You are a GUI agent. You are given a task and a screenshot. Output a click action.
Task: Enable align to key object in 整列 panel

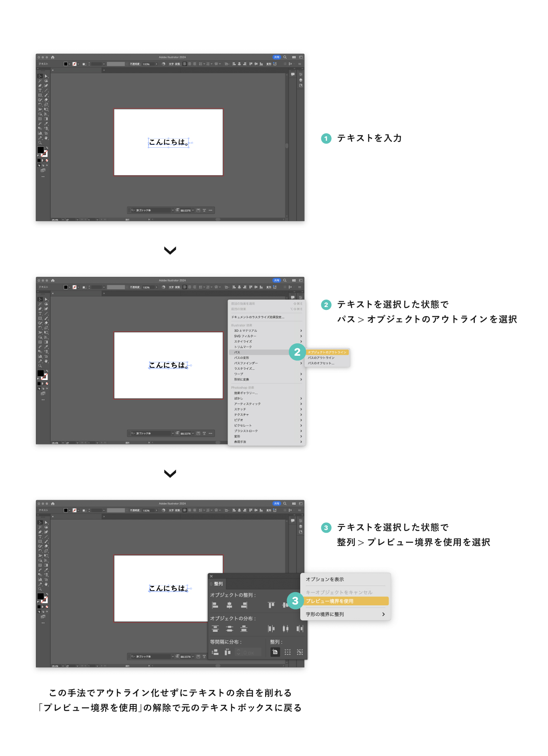tap(300, 652)
